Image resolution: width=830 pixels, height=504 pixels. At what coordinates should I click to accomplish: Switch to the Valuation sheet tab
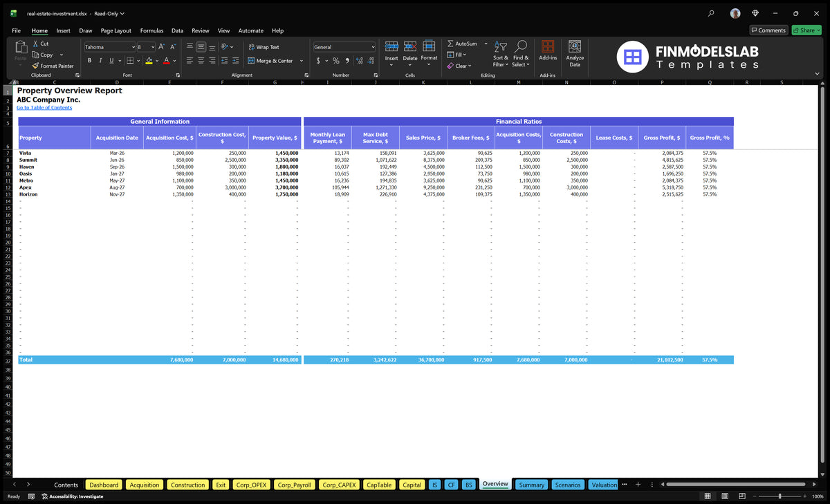point(605,485)
